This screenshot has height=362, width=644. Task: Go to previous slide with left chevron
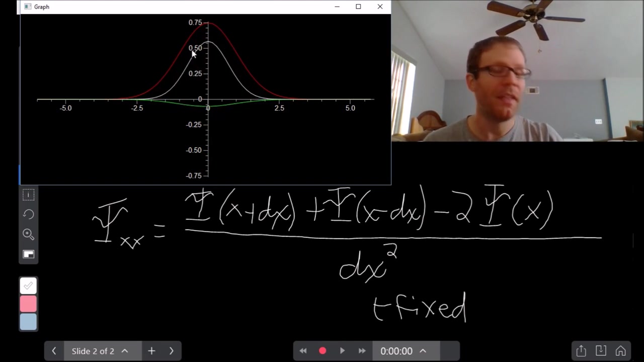tap(54, 350)
